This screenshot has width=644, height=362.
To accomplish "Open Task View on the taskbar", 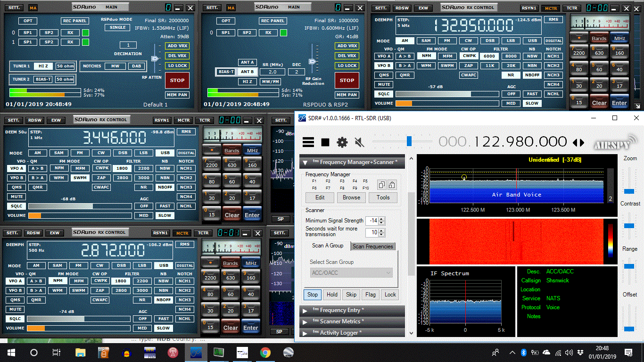I will [57, 352].
